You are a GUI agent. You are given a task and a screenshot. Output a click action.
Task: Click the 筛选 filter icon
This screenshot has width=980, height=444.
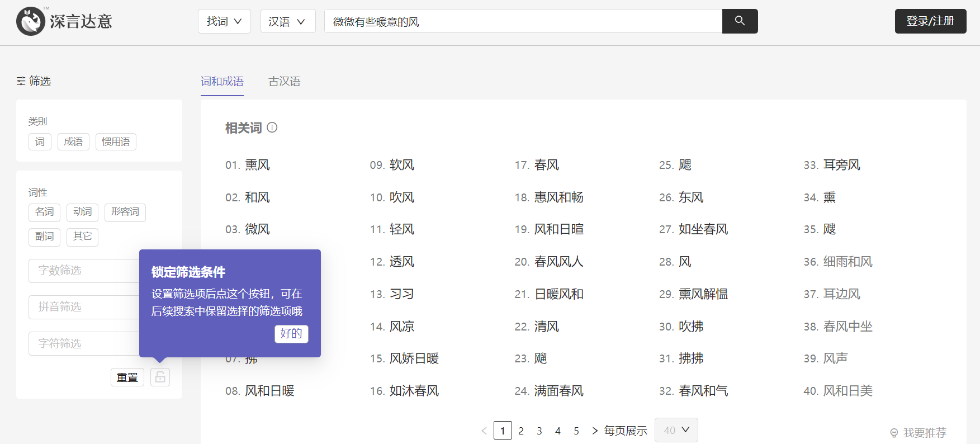[x=21, y=81]
